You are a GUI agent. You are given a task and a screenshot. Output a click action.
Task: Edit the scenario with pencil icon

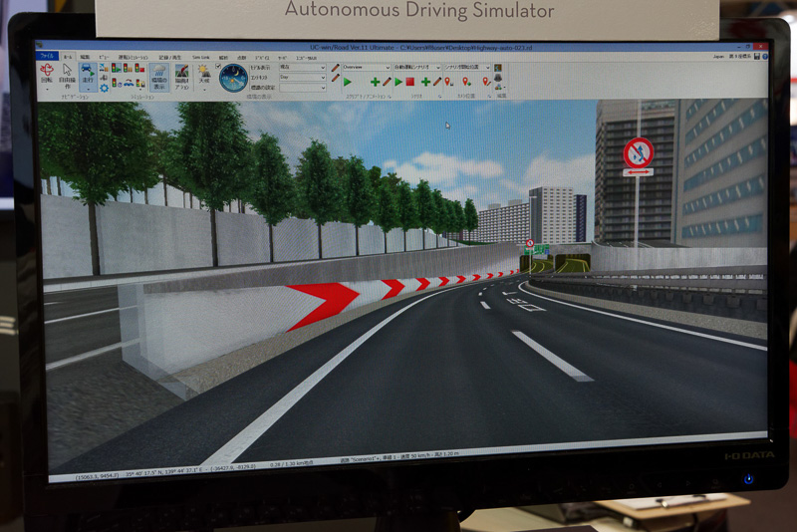tap(436, 82)
